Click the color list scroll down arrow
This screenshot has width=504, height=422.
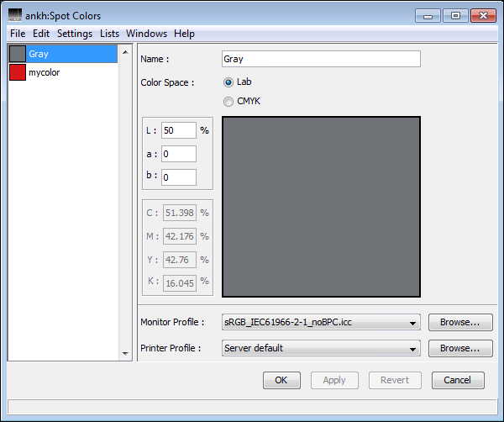pyautogui.click(x=125, y=354)
